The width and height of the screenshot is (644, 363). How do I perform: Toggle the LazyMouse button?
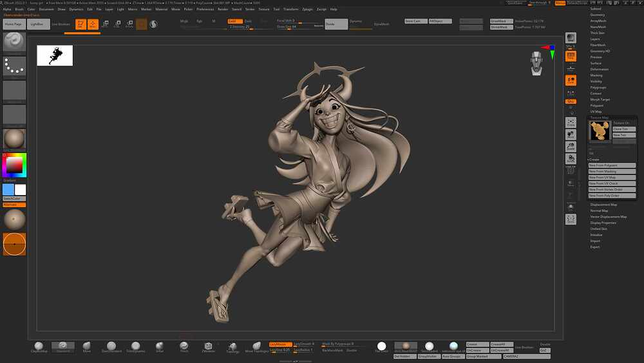point(280,344)
